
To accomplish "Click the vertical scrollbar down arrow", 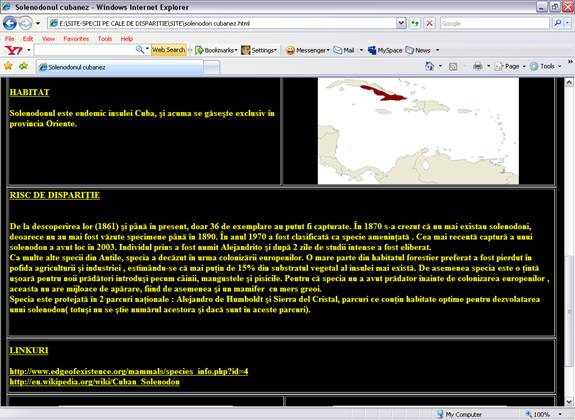I will pos(569,401).
